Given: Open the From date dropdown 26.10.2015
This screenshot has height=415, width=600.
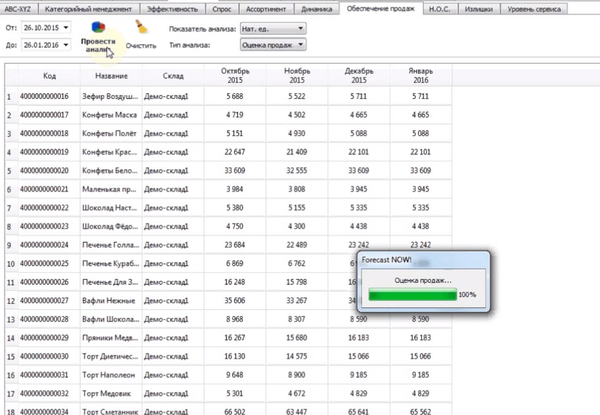Looking at the screenshot, I should coord(66,28).
